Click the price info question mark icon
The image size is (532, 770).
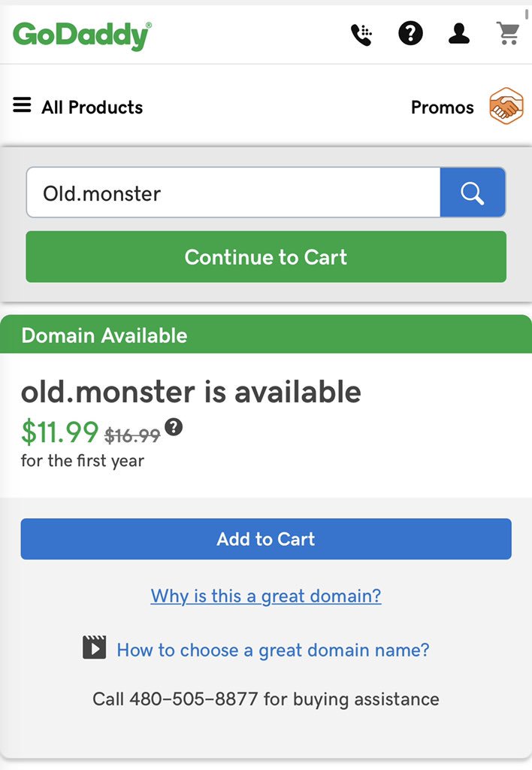pyautogui.click(x=174, y=427)
